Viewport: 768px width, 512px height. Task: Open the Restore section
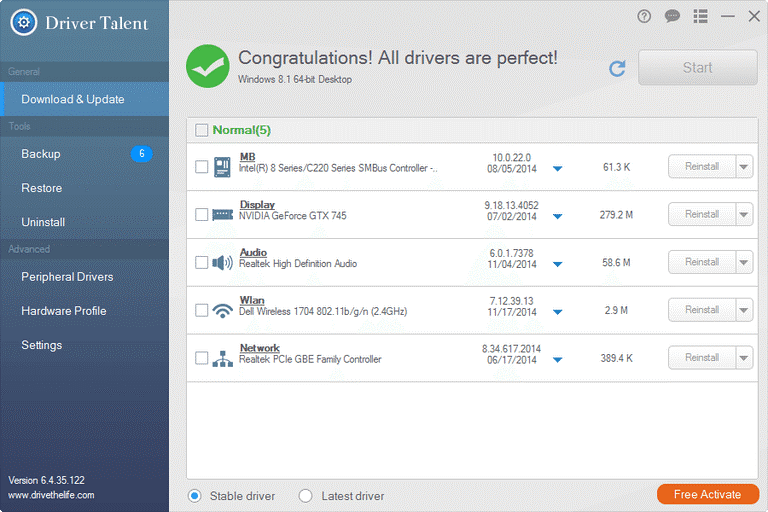84,188
